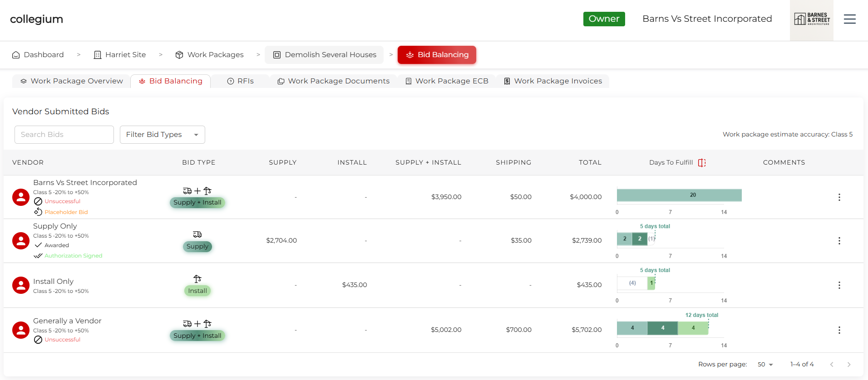
Task: Click Unsuccessful status icon for Generally a Vendor
Action: [38, 340]
